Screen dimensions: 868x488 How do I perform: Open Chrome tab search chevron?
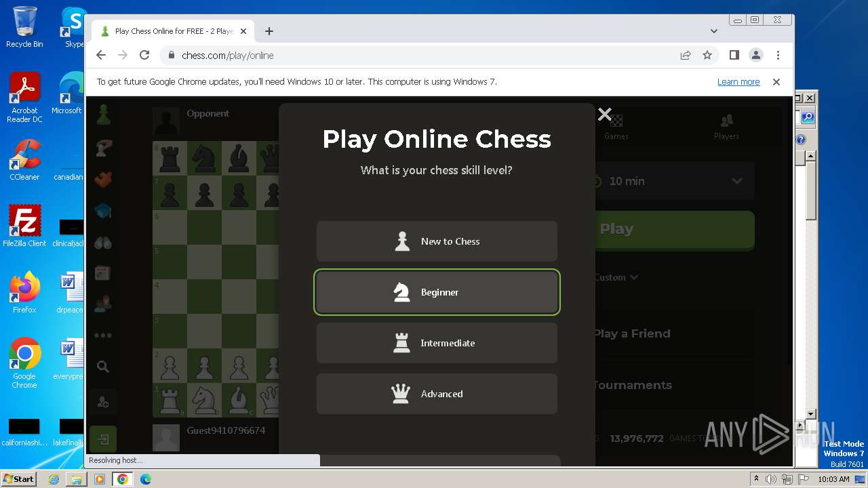pos(714,31)
